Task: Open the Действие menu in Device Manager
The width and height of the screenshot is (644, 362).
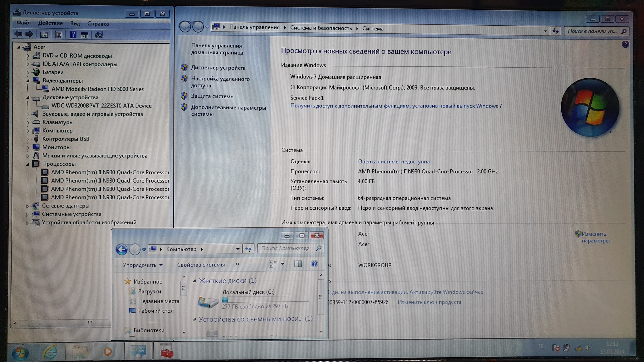Action: pyautogui.click(x=50, y=23)
